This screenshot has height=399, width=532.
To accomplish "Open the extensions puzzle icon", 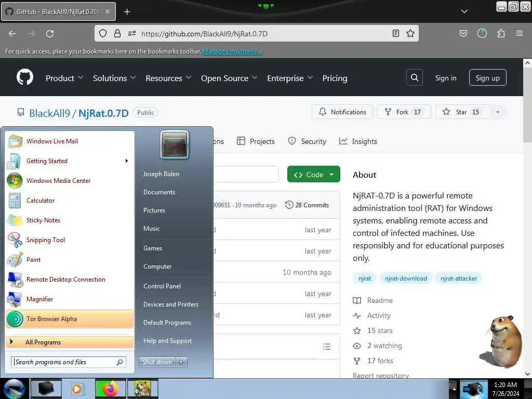I will [501, 33].
